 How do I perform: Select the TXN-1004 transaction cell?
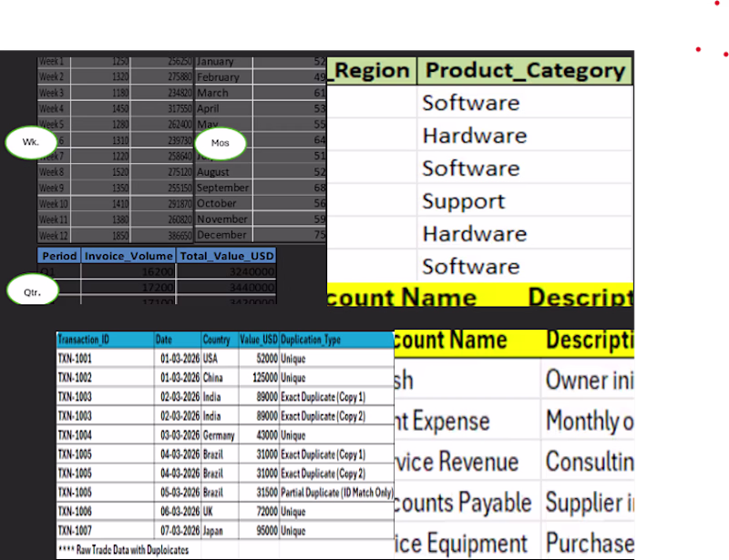105,435
